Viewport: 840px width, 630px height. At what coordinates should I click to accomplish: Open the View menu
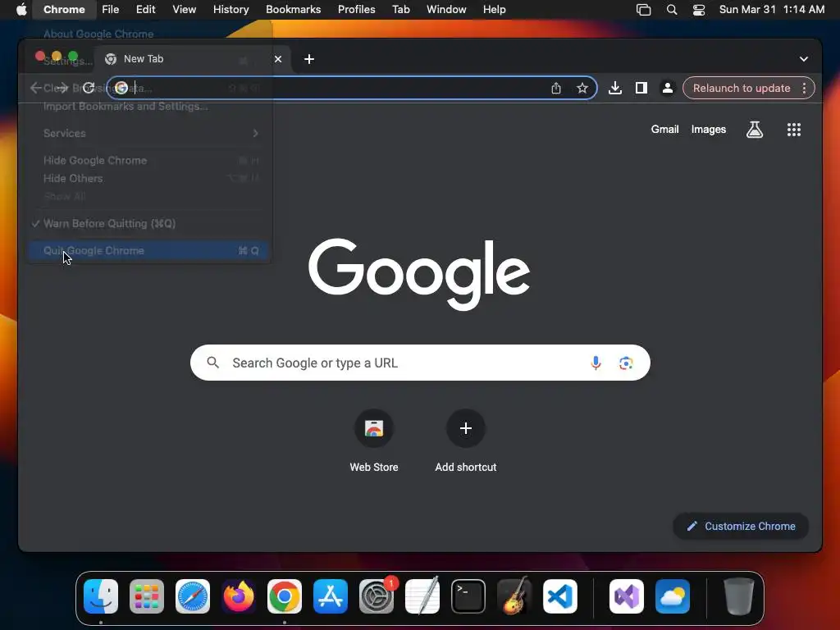click(x=184, y=10)
